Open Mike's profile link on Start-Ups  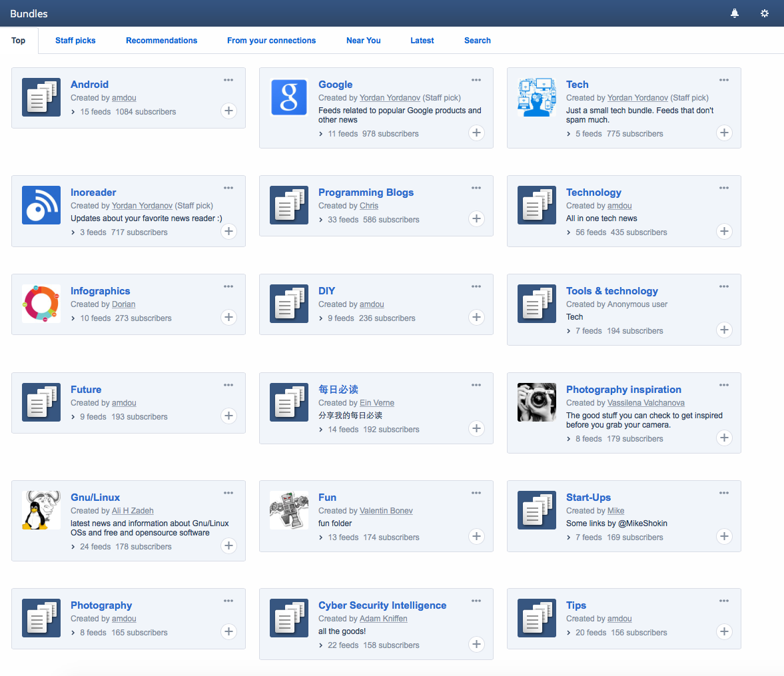pyautogui.click(x=616, y=511)
